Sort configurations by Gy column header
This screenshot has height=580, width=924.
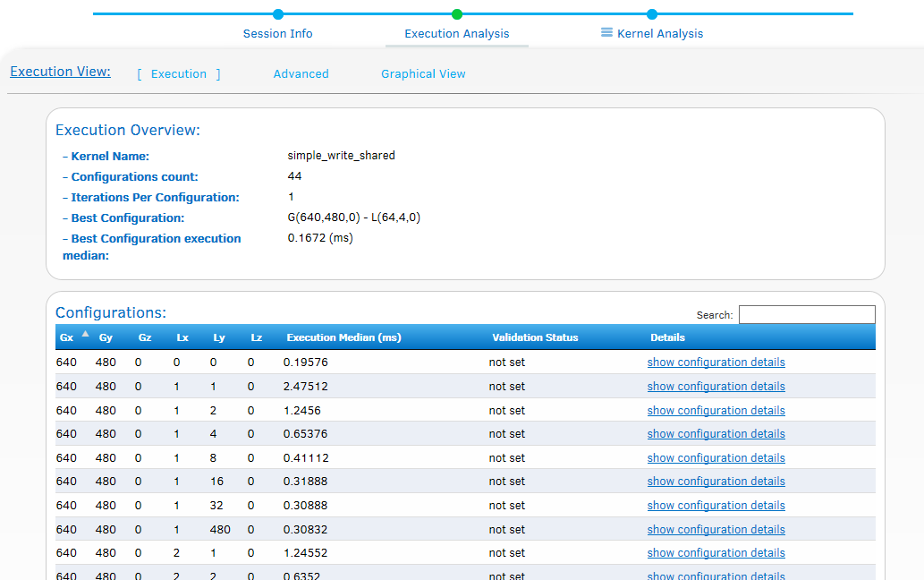(x=106, y=338)
